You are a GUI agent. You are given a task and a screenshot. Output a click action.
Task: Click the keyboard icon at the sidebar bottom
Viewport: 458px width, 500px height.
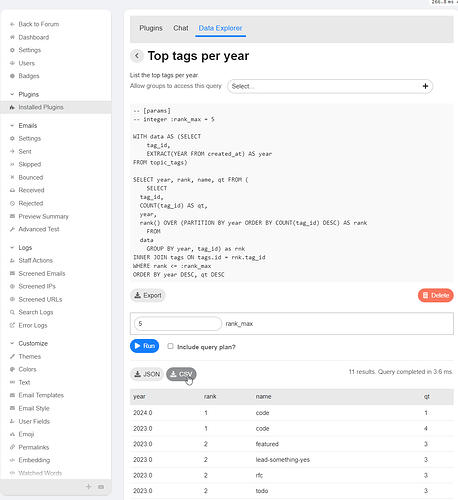[x=101, y=487]
